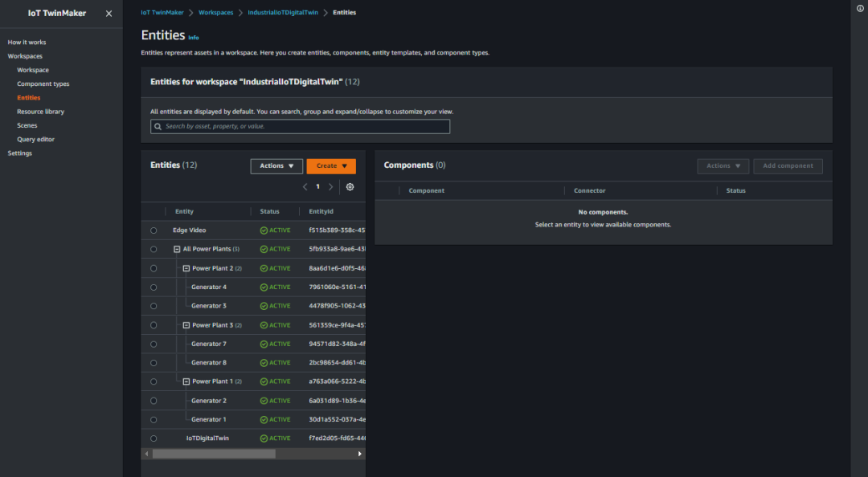Go to Component types sidebar item

pyautogui.click(x=43, y=84)
